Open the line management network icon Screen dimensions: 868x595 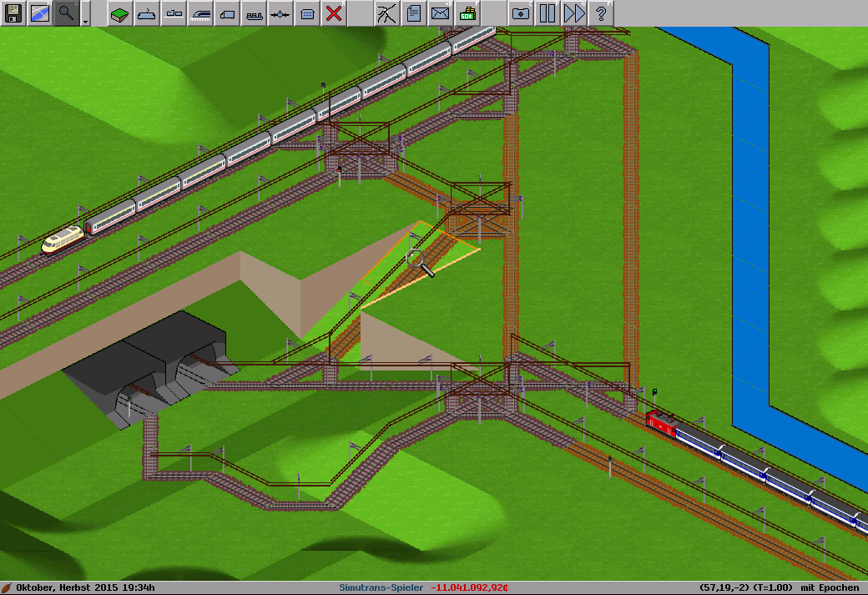tap(386, 13)
